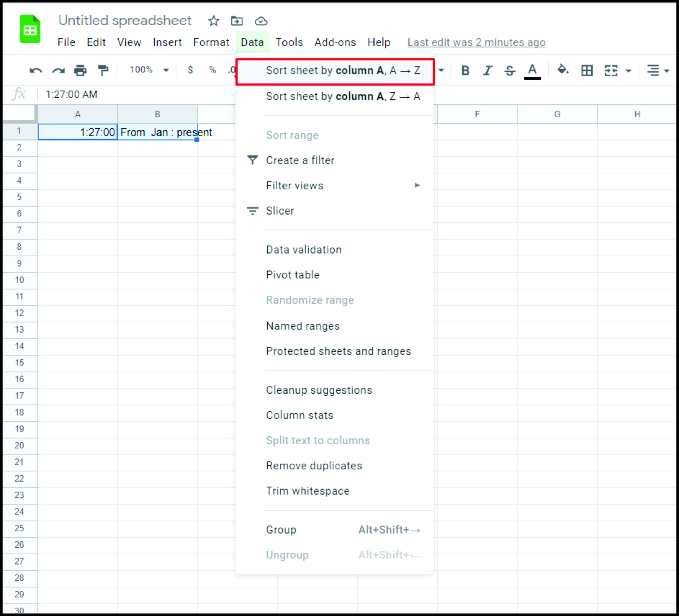Screen dimensions: 679x616
Task: Open the horizontal align dropdown
Action: pyautogui.click(x=657, y=71)
